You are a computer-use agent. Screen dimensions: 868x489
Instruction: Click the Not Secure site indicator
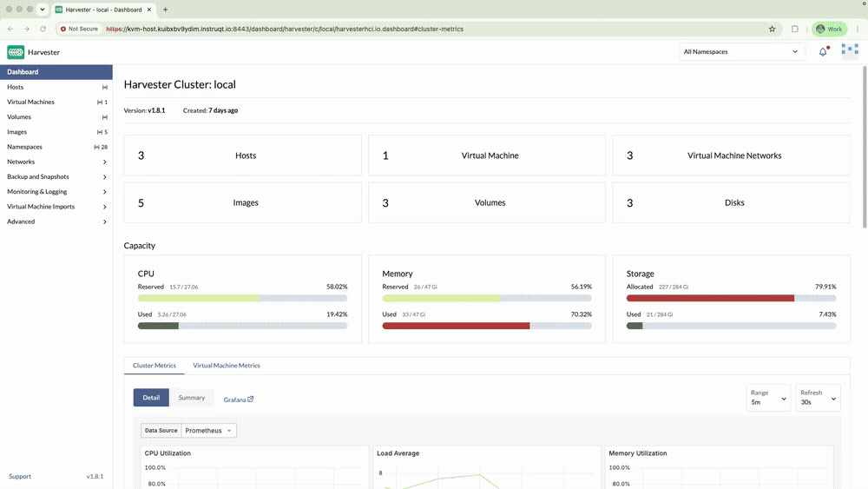(79, 29)
